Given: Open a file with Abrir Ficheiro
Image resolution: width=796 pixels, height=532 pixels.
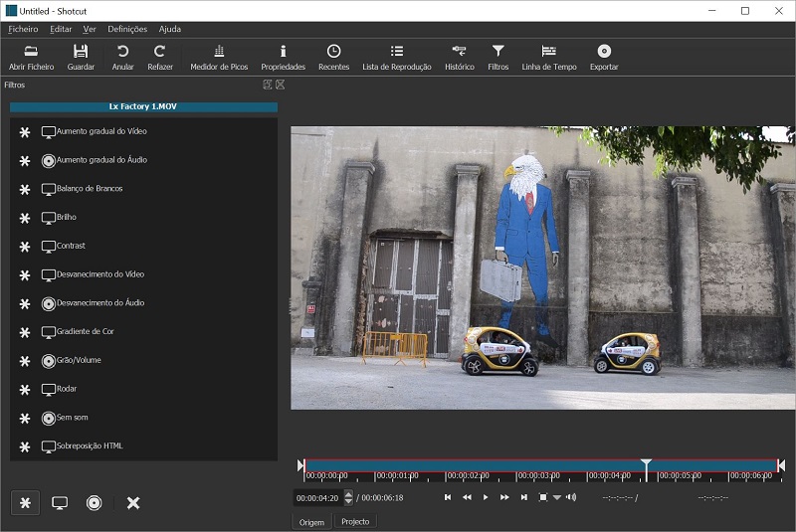Looking at the screenshot, I should pos(31,58).
